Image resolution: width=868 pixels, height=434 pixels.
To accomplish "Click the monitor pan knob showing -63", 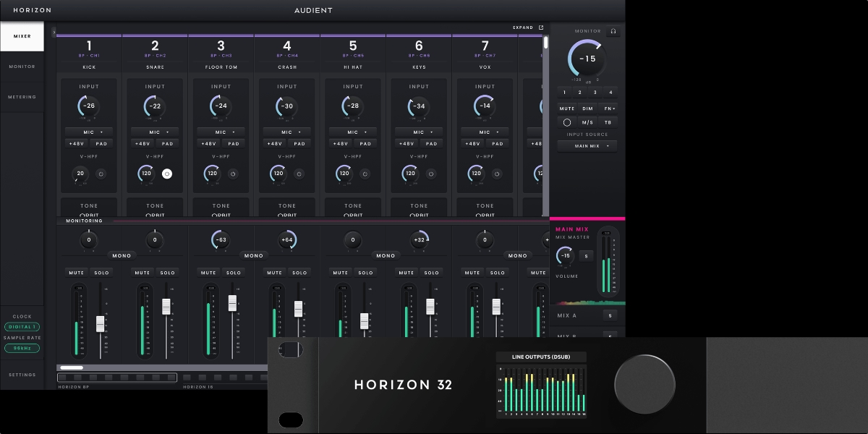I will (221, 239).
